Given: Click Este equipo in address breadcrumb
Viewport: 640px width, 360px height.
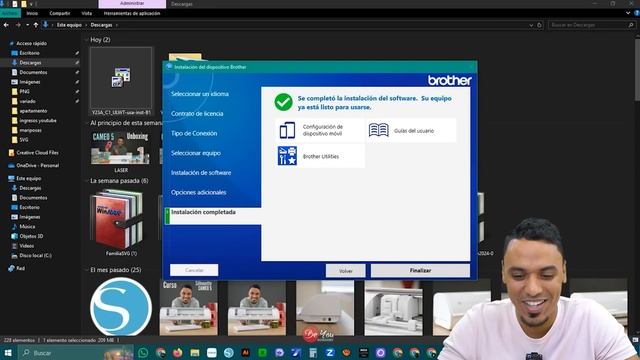Looking at the screenshot, I should click(69, 25).
